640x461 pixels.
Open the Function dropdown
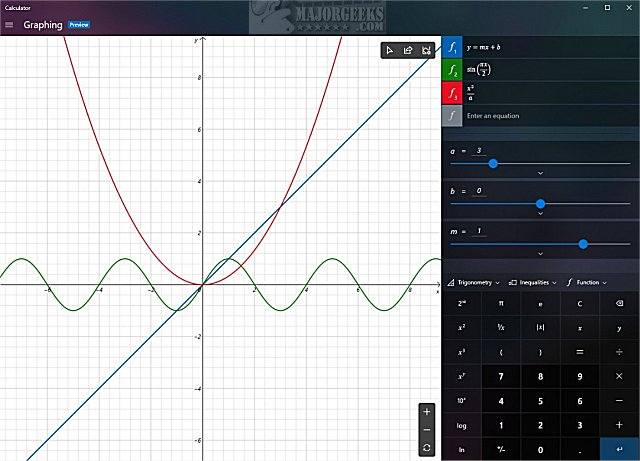click(587, 283)
